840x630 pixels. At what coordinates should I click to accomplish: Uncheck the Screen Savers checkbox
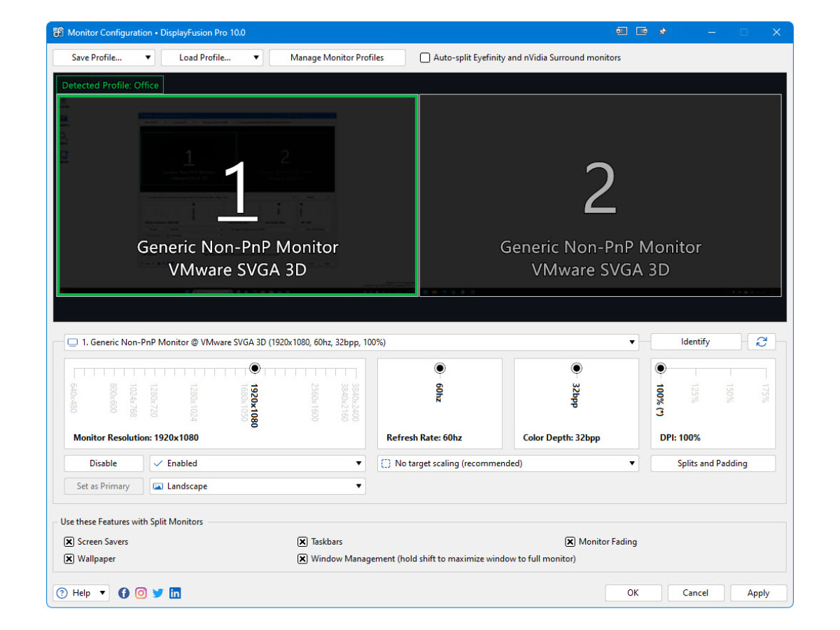pos(69,542)
